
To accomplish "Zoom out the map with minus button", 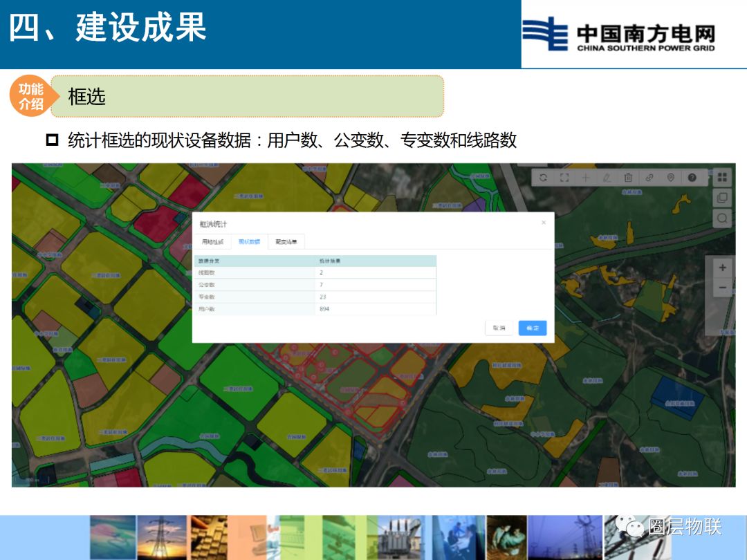I will tap(722, 288).
